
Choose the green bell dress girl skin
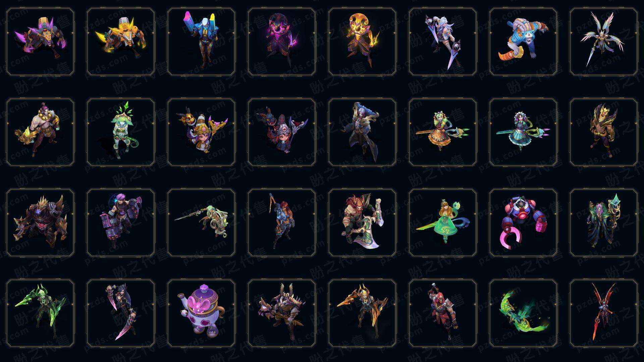tap(443, 223)
